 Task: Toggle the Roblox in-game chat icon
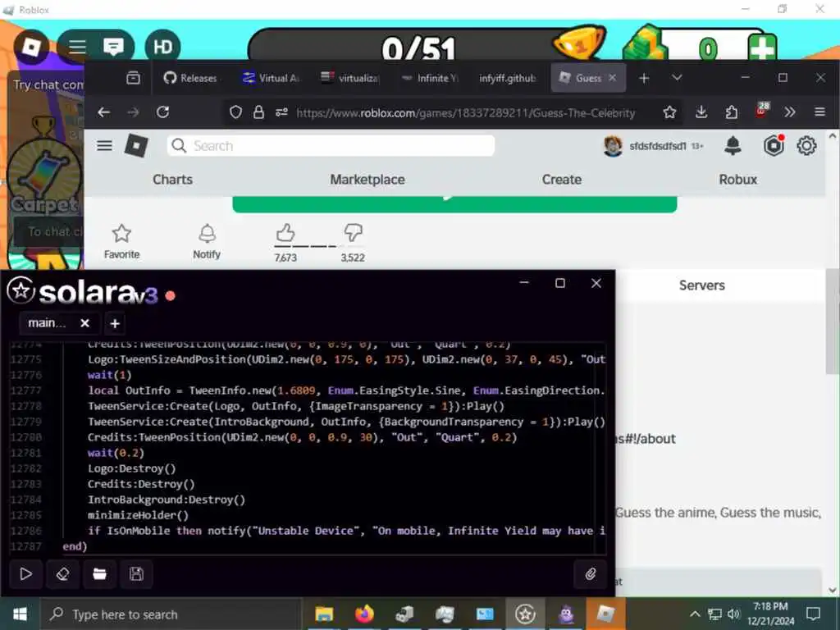point(113,47)
